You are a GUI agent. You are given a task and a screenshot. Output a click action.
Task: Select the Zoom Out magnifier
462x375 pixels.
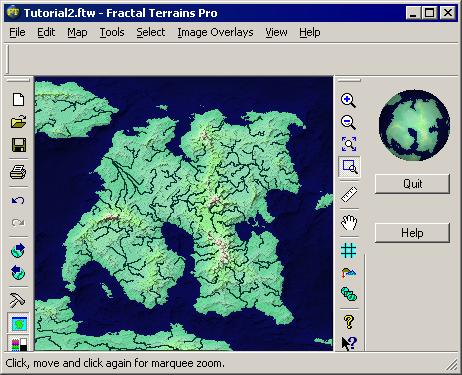point(349,122)
